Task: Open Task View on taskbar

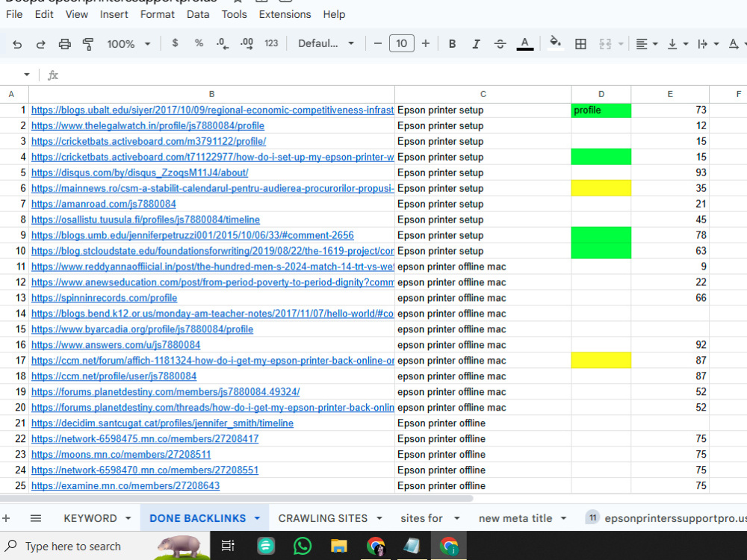Action: tap(228, 546)
